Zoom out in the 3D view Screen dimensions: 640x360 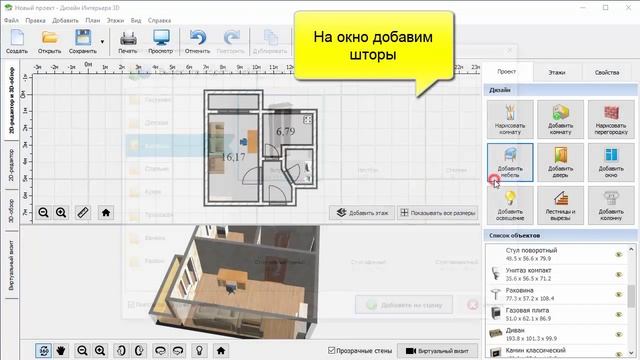pos(82,351)
